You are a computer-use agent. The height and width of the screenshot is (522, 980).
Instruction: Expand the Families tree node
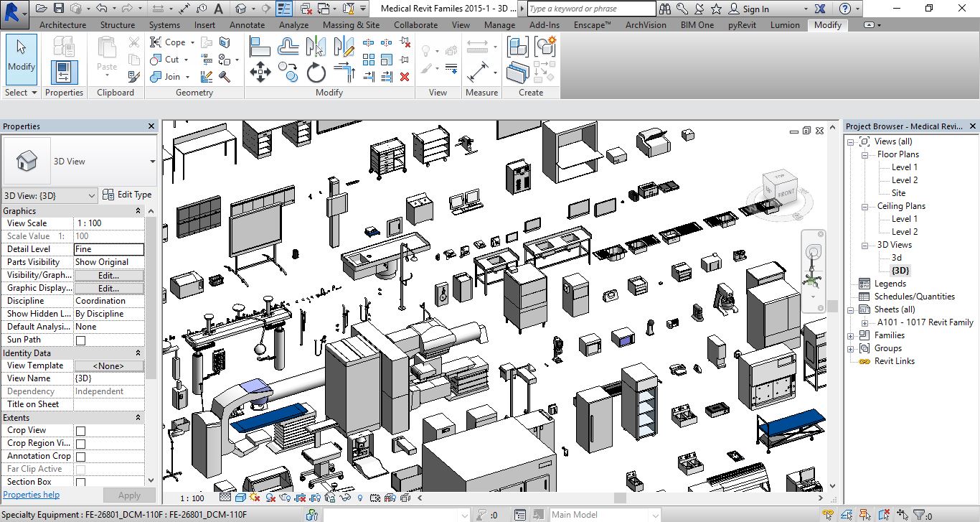[851, 335]
